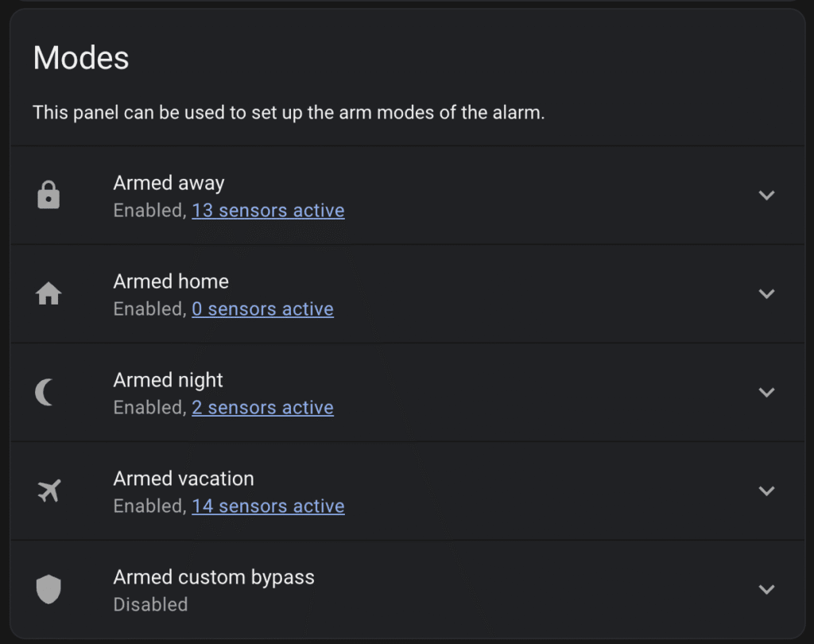The width and height of the screenshot is (814, 644).
Task: Click the house icon for Armed home
Action: tap(48, 294)
